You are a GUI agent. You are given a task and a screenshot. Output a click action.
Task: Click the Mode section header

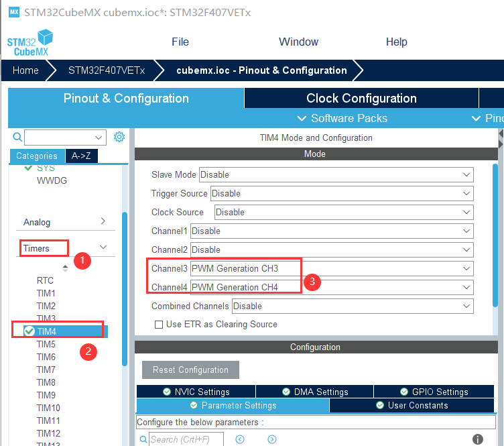pos(316,154)
